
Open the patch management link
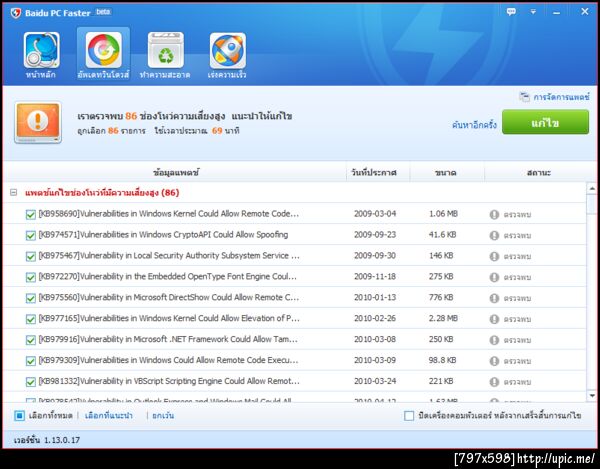[561, 97]
